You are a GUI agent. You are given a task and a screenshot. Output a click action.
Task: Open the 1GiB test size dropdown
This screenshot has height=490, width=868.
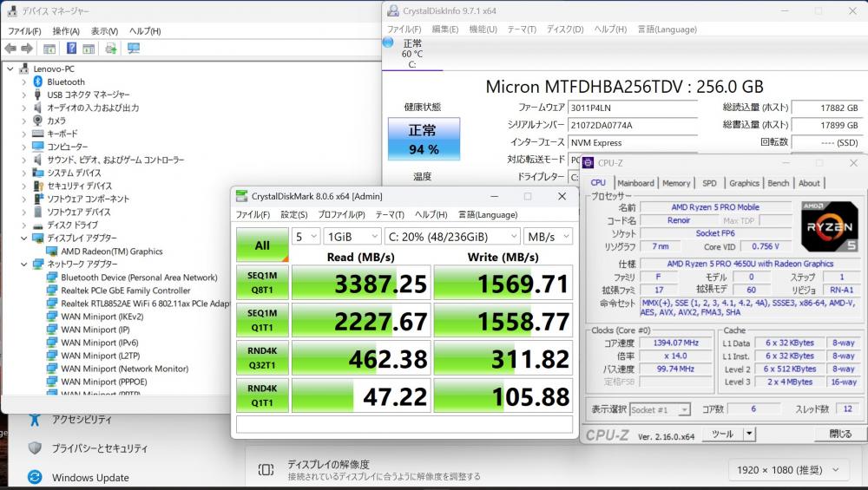pyautogui.click(x=352, y=236)
